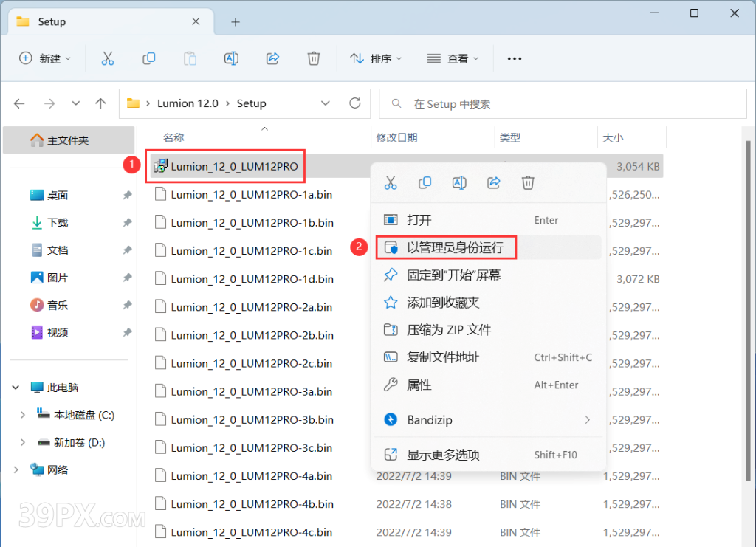Click the Copy icon in the toolbar
This screenshot has width=756, height=547.
pyautogui.click(x=148, y=58)
